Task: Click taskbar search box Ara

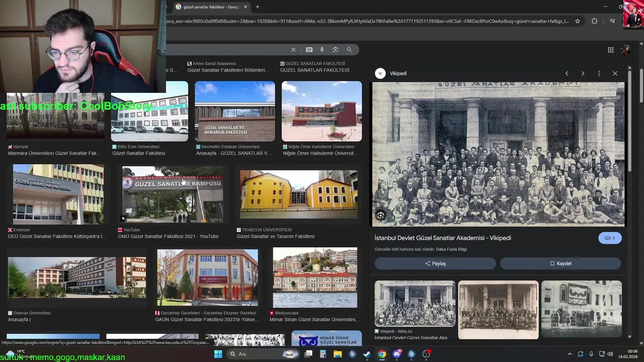Action: (264, 354)
